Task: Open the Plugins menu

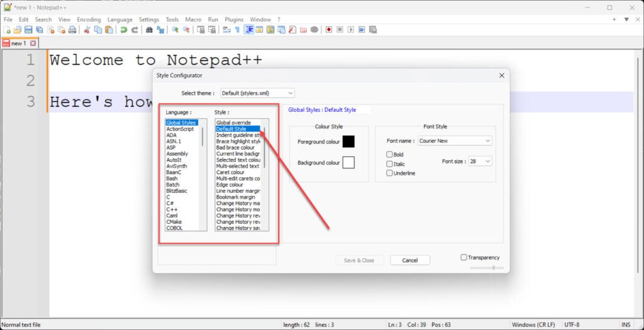Action: click(234, 19)
